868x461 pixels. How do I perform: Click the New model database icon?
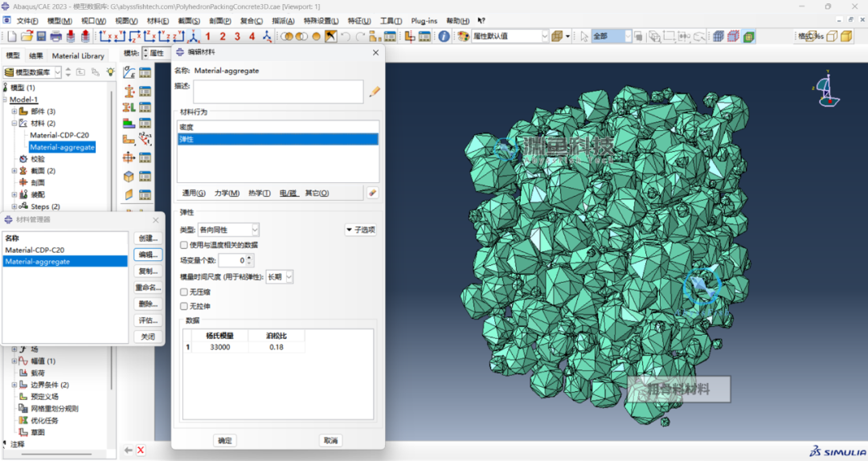11,36
